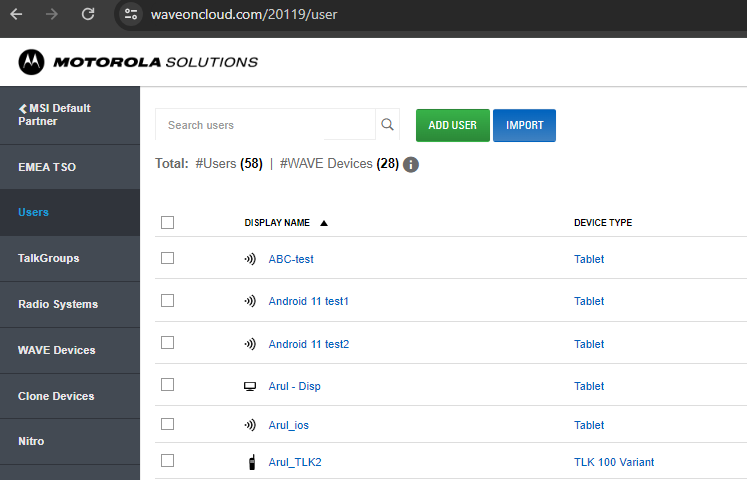The width and height of the screenshot is (747, 480).
Task: Click the #WAVE Devices (28) total text
Action: coord(339,164)
